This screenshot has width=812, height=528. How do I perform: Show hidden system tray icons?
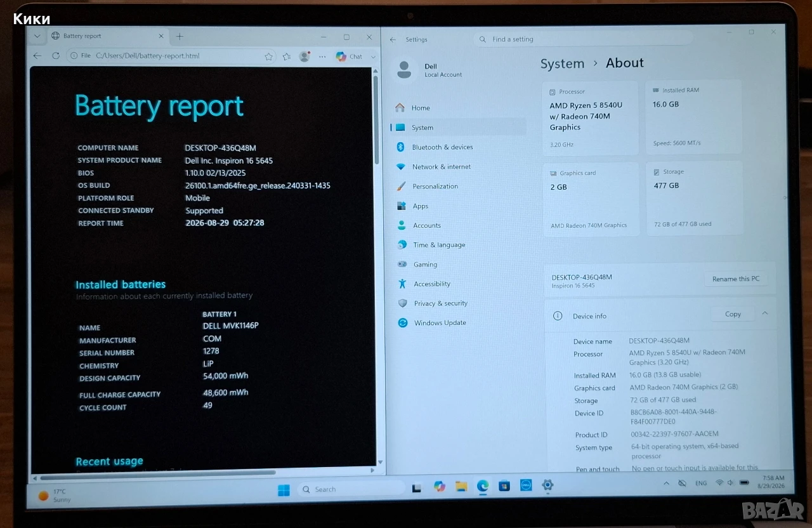pyautogui.click(x=666, y=483)
